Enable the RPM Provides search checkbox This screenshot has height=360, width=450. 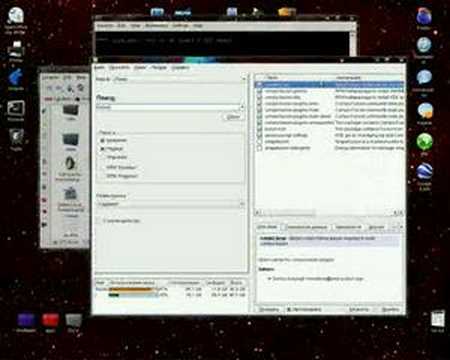103,167
